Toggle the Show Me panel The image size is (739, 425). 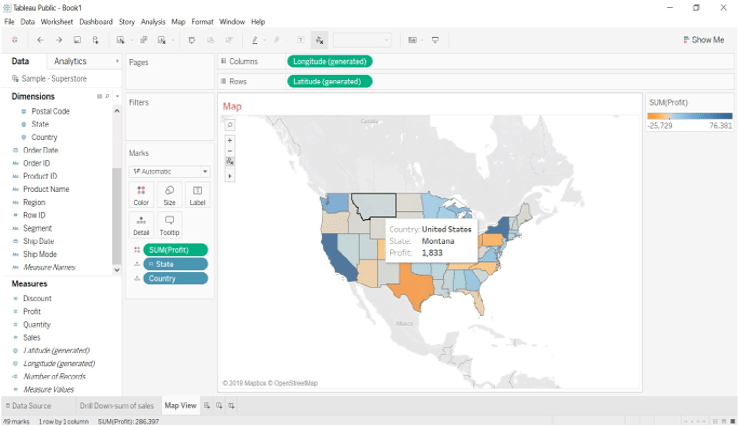coord(704,40)
